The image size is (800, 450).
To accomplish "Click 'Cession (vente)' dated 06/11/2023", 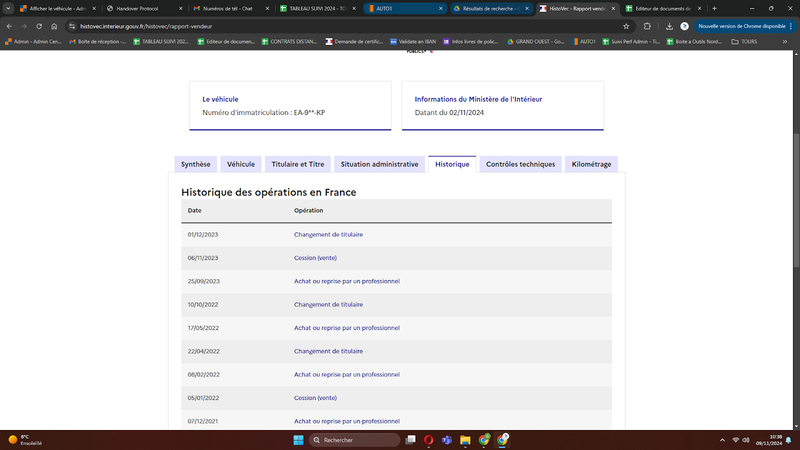I will pos(315,258).
